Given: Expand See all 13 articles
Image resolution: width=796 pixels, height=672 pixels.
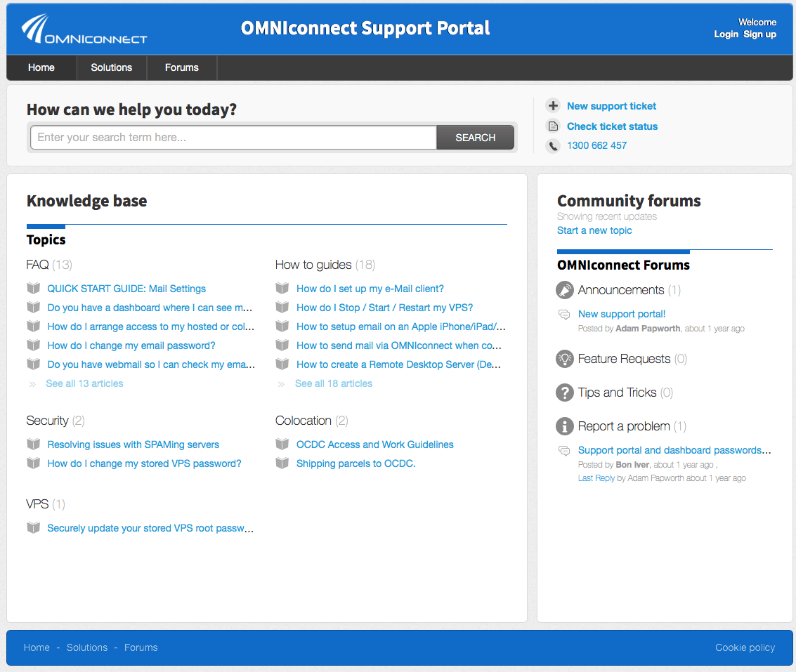Looking at the screenshot, I should tap(84, 383).
